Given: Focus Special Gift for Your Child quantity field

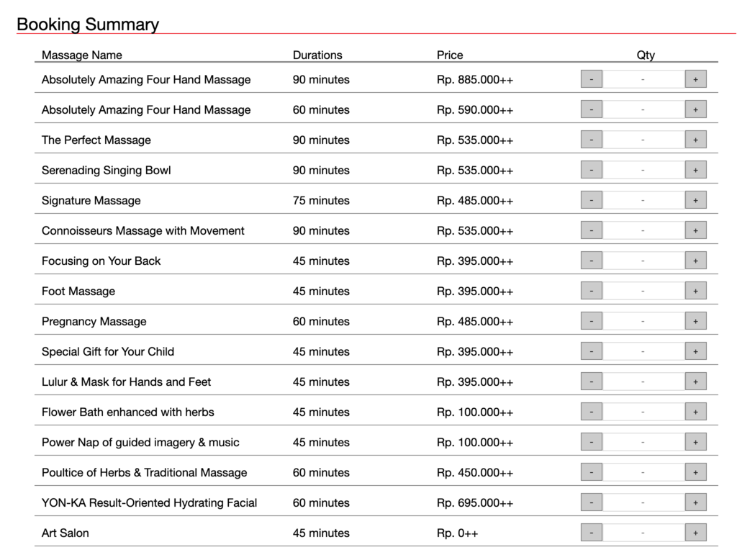Looking at the screenshot, I should [643, 351].
